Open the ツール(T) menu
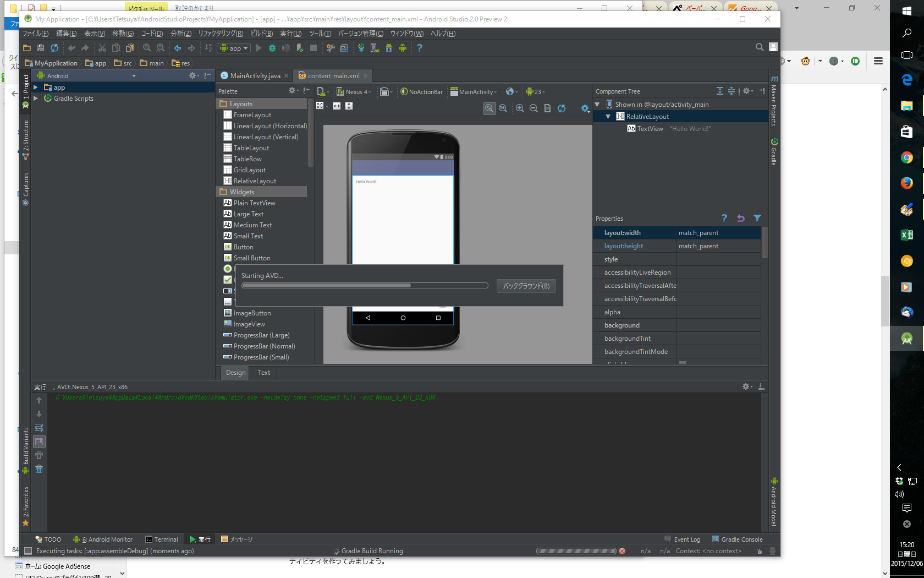The height and width of the screenshot is (578, 924). 320,34
